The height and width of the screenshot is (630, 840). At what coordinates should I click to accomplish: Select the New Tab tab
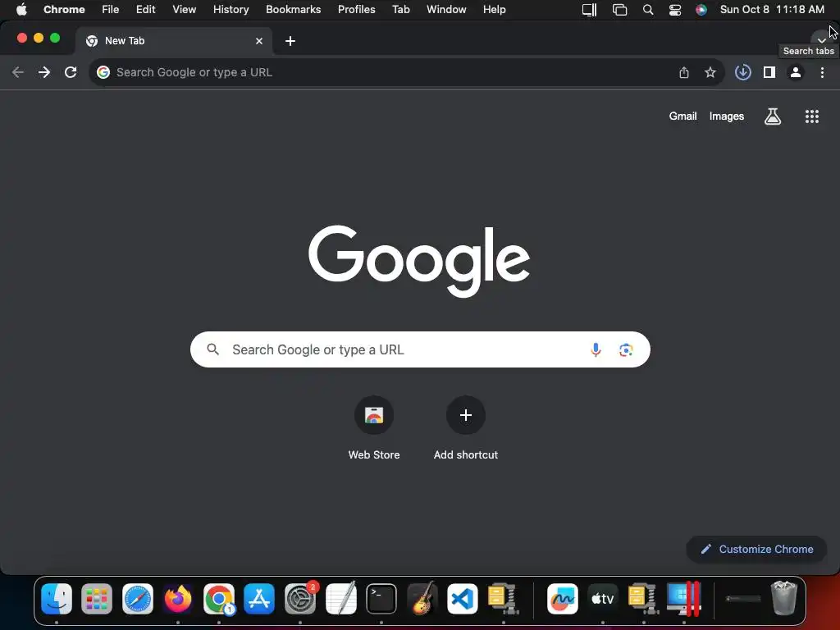tap(174, 41)
